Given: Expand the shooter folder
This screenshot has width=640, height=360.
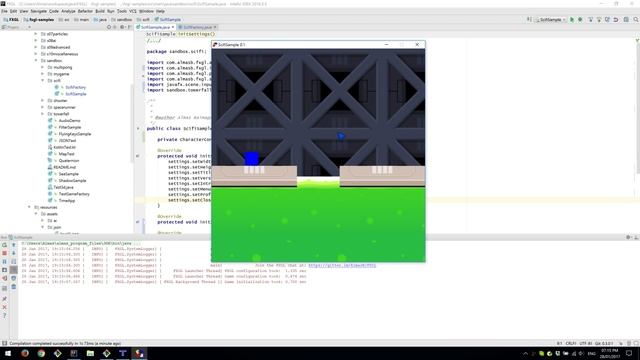Looking at the screenshot, I should [42, 100].
